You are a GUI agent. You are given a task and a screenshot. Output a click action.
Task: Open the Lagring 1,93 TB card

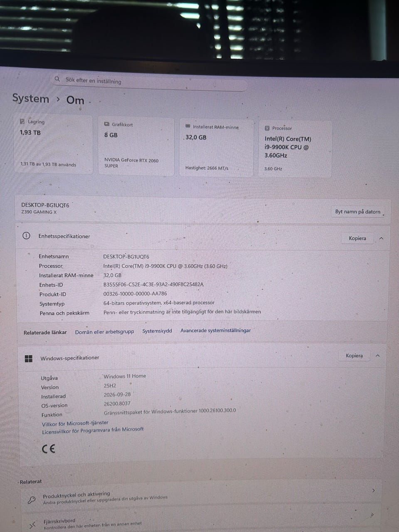click(54, 144)
